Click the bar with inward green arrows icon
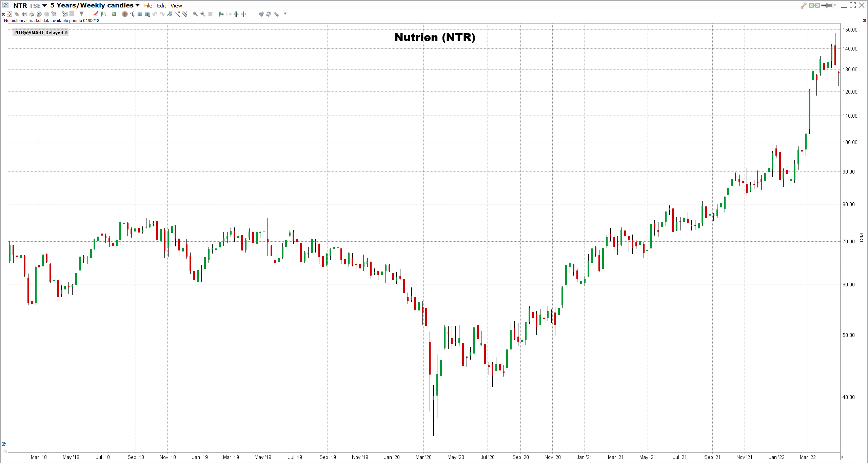 244,14
